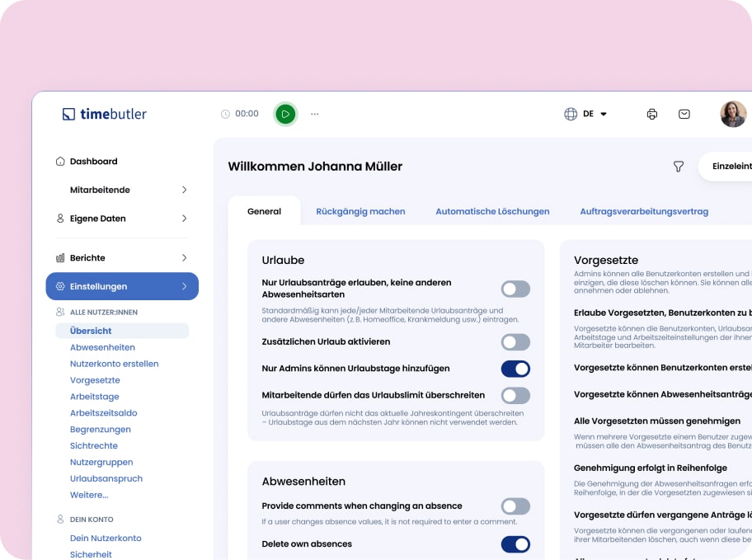Open the Abwesenheiten sidebar link
The width and height of the screenshot is (752, 560).
pyautogui.click(x=102, y=347)
